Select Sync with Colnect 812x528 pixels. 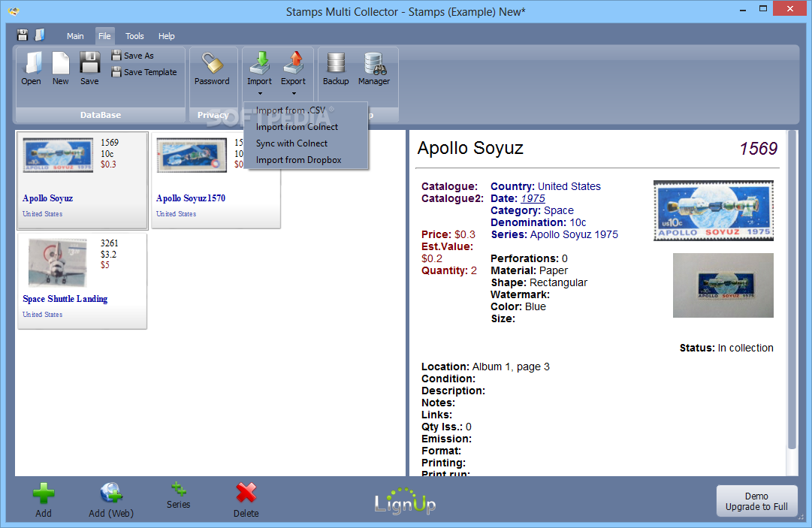click(x=306, y=143)
